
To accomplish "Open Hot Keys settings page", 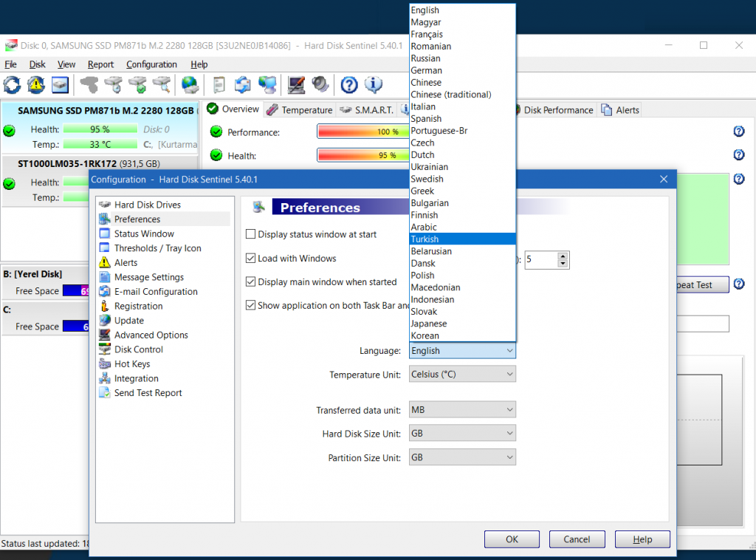I will [x=132, y=363].
